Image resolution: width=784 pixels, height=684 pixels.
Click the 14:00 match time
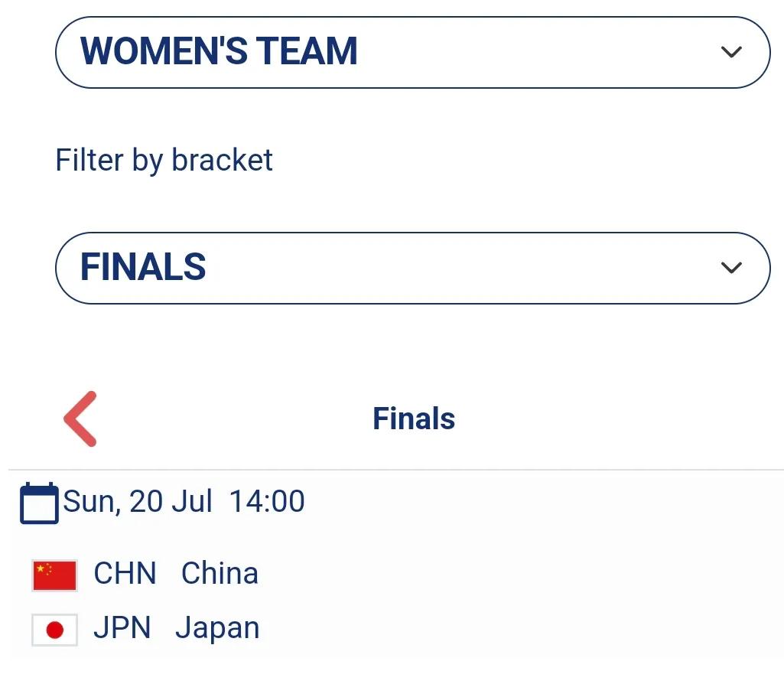(267, 501)
